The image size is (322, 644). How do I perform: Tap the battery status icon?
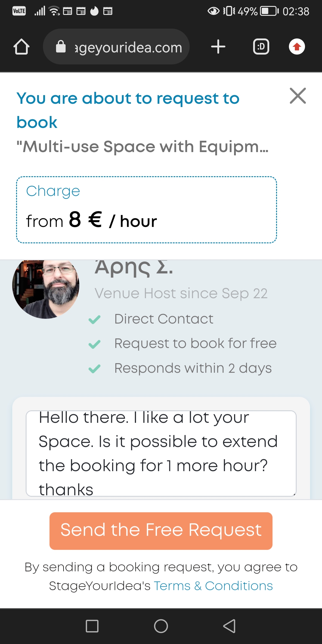(269, 11)
